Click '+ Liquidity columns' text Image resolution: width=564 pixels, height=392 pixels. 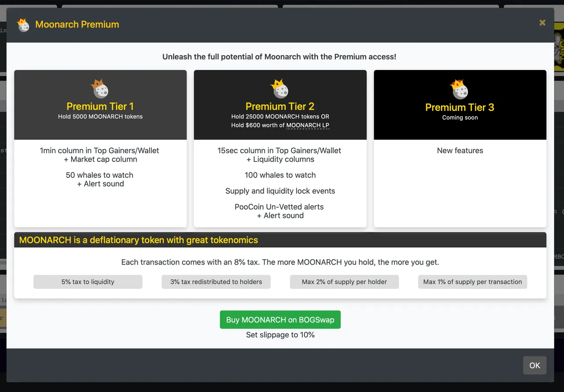coord(280,159)
